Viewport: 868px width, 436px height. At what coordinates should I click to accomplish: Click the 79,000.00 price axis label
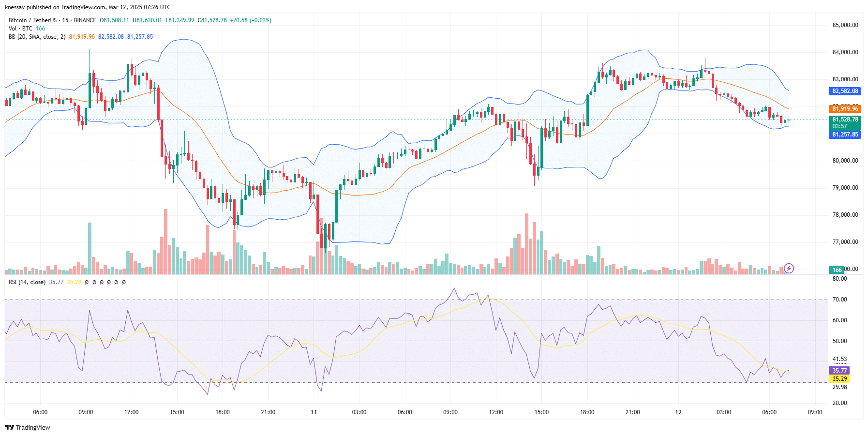click(845, 188)
